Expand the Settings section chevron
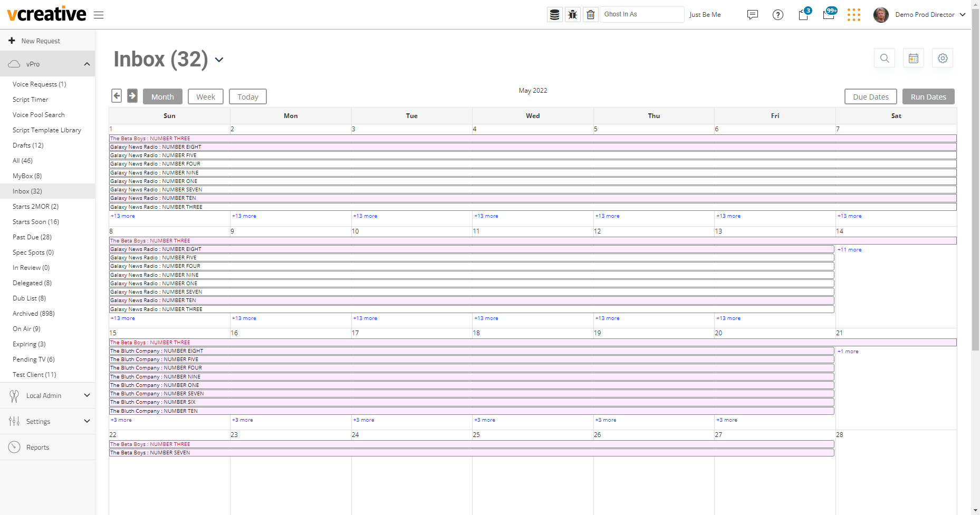Viewport: 980px width, 515px height. tap(87, 421)
